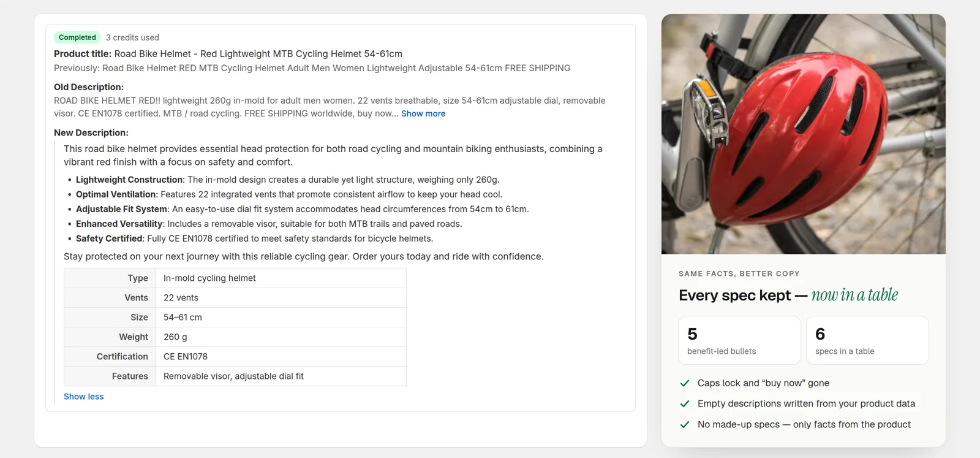Click the Product title text line
The image size is (980, 458).
pyautogui.click(x=228, y=54)
